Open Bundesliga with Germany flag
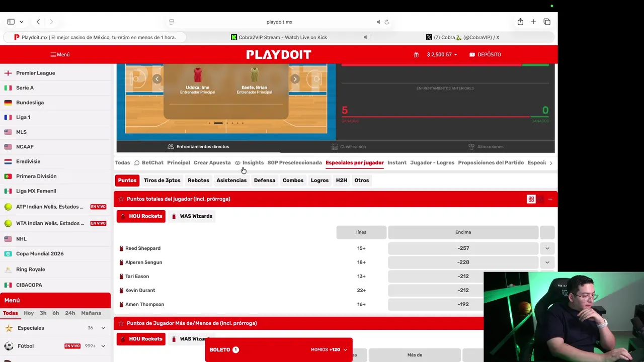644x362 pixels. click(55, 103)
